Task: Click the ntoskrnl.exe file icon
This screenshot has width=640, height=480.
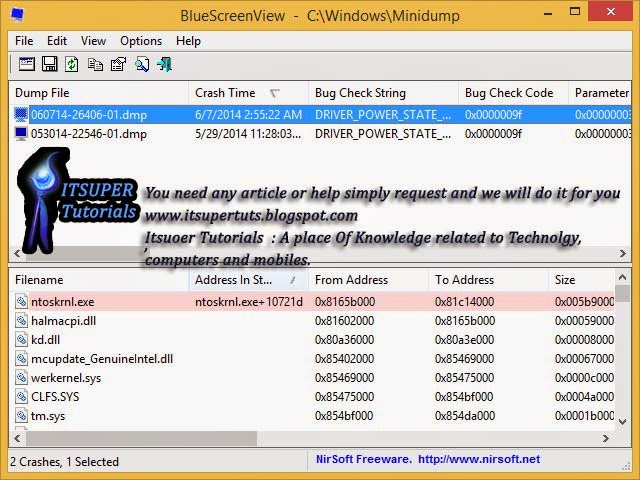Action: (21, 302)
